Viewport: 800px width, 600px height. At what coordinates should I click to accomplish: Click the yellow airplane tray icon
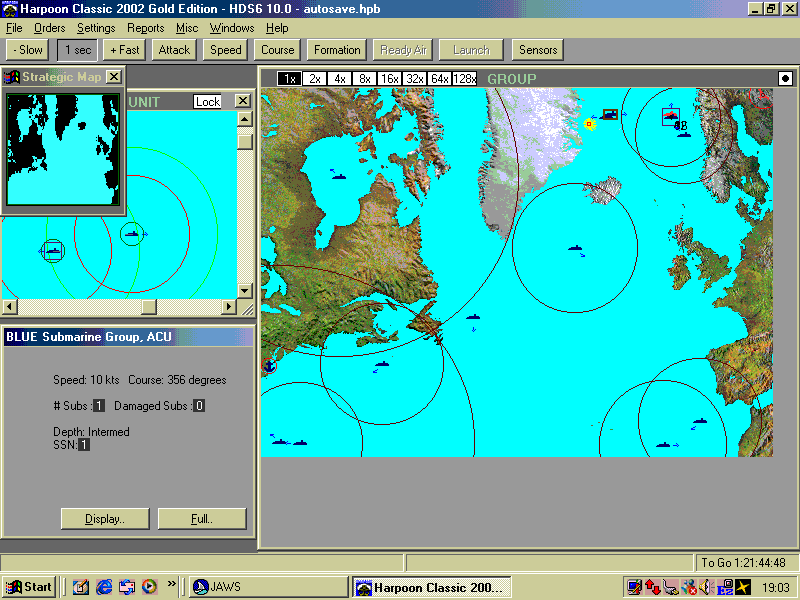tap(743, 588)
